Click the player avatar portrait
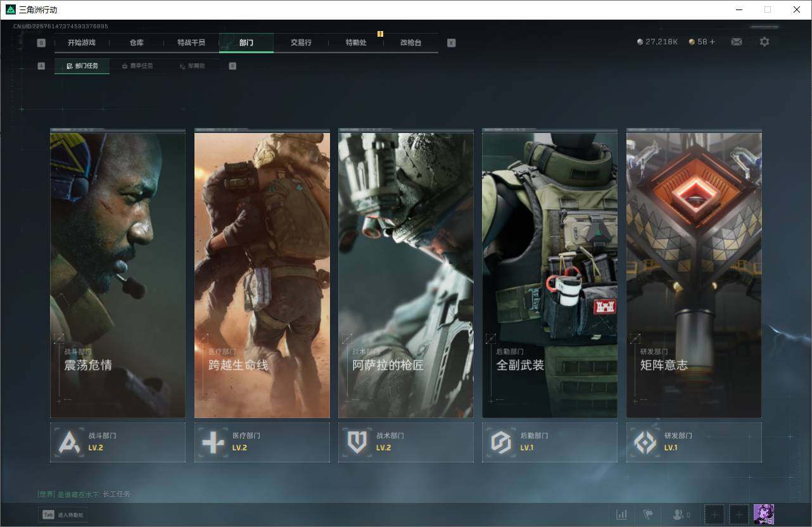The width and height of the screenshot is (812, 527). 763,514
